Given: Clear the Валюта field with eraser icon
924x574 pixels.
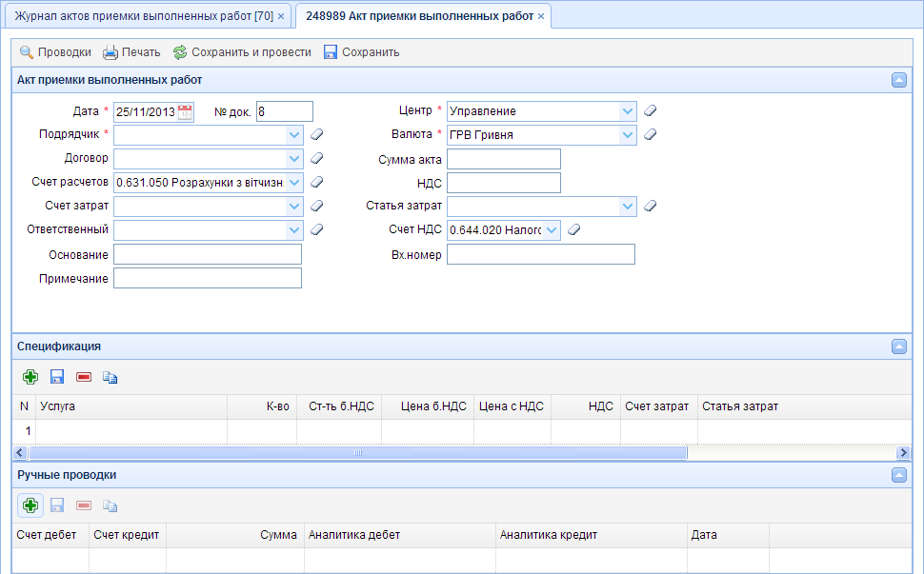Looking at the screenshot, I should (650, 135).
